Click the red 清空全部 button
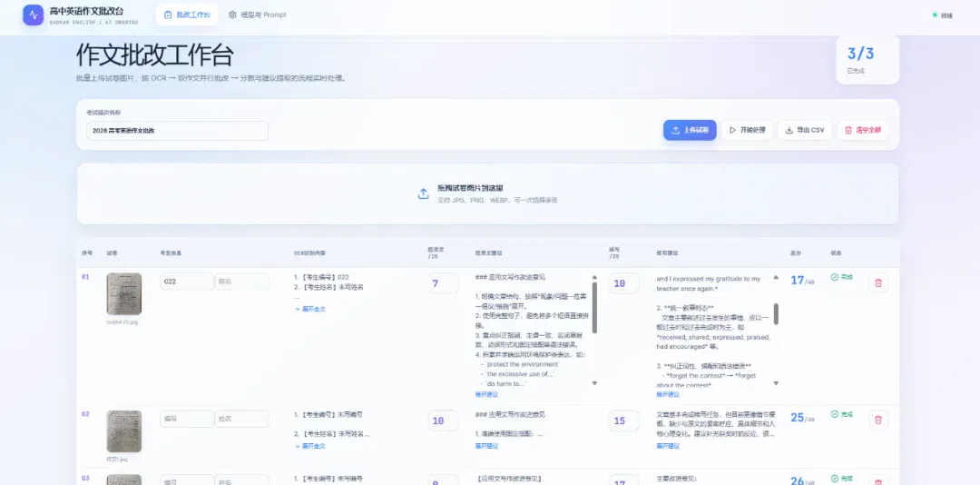 [863, 130]
